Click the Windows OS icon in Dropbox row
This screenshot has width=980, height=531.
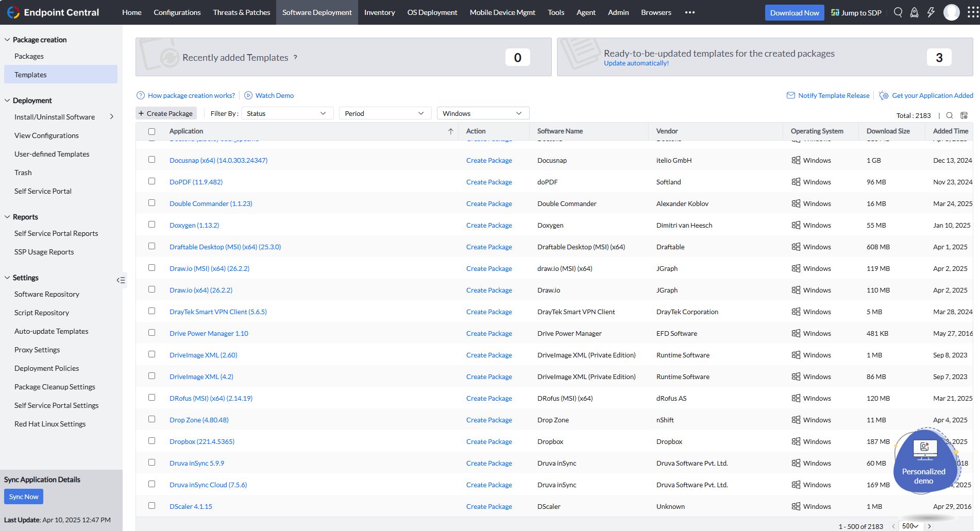pyautogui.click(x=796, y=441)
